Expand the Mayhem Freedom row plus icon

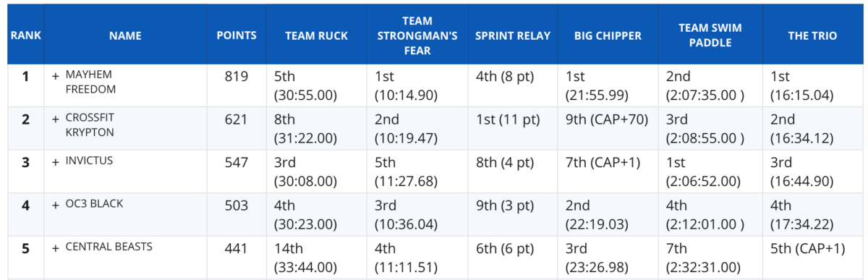click(x=55, y=75)
